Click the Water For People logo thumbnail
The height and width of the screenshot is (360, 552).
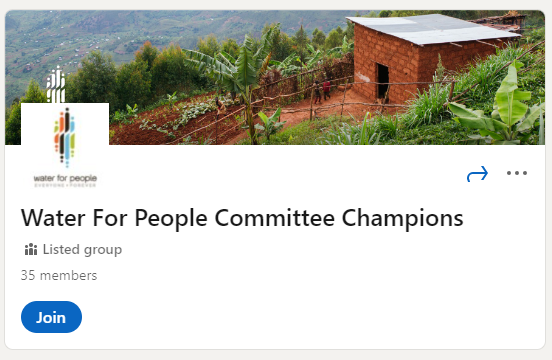coord(65,147)
